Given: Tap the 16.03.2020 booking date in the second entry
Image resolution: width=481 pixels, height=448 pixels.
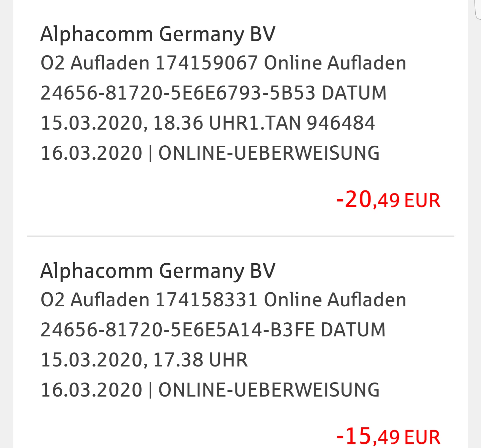Looking at the screenshot, I should click(x=92, y=390).
